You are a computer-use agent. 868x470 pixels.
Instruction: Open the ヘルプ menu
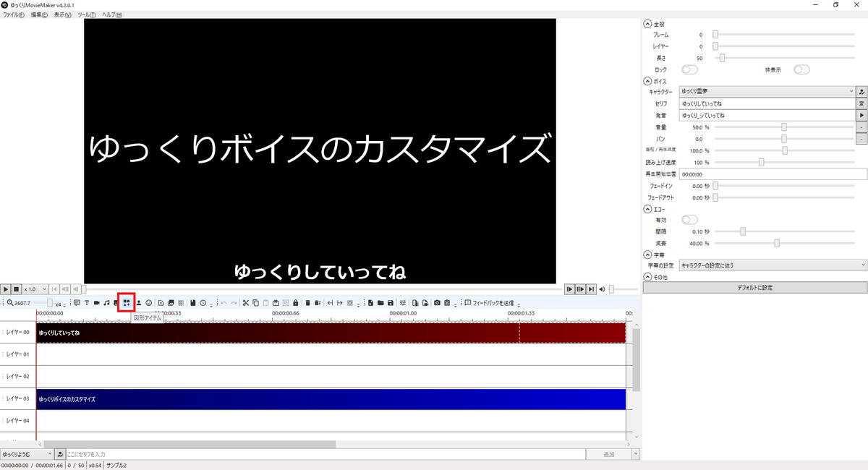pyautogui.click(x=112, y=14)
